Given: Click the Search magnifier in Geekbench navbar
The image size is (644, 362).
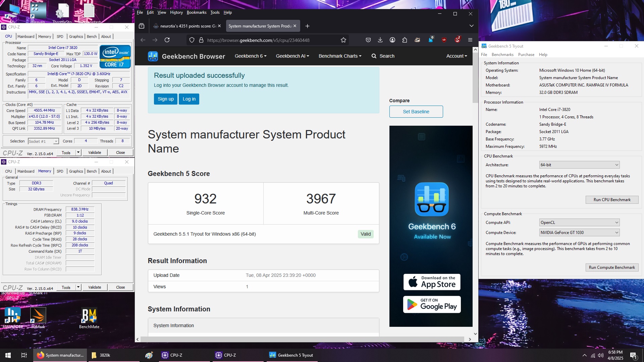Looking at the screenshot, I should pyautogui.click(x=374, y=56).
